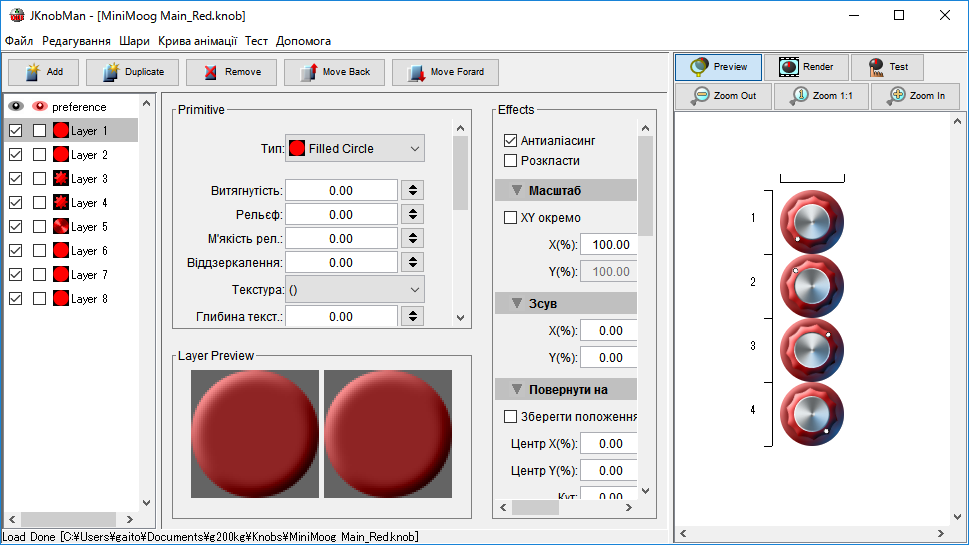Remove the selected layer

(230, 72)
